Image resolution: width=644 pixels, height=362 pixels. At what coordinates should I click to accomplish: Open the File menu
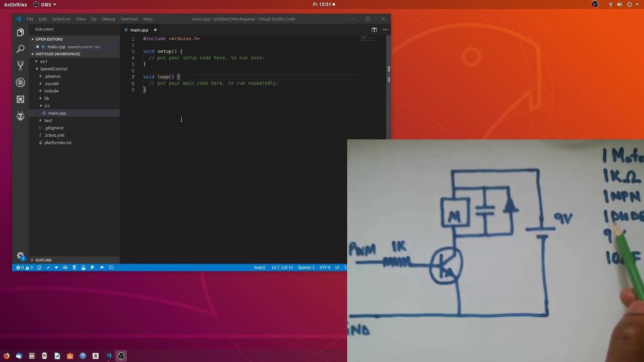[30, 19]
